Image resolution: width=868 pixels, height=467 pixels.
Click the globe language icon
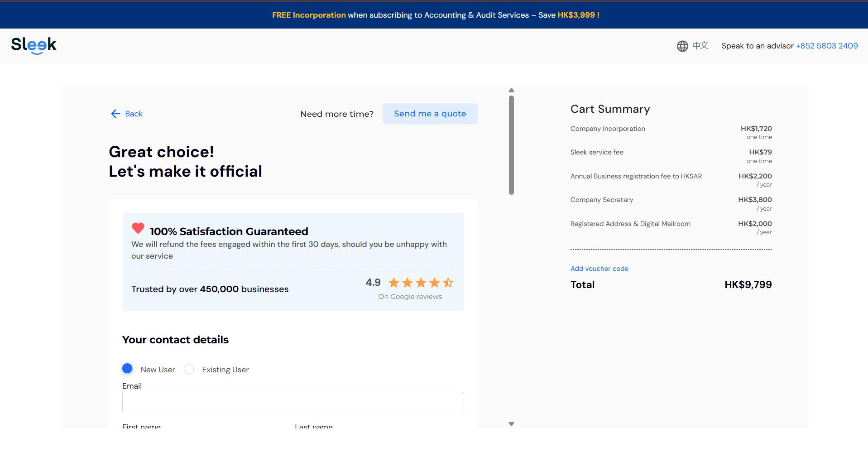click(682, 46)
